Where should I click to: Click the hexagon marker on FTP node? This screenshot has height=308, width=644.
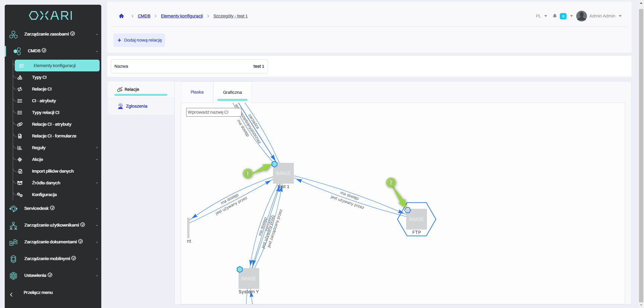coord(408,210)
